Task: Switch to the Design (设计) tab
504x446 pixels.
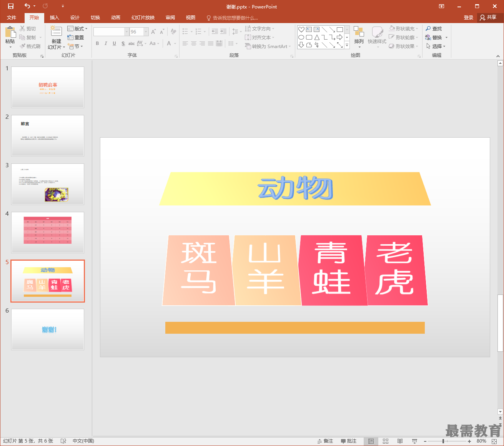Action: click(75, 18)
